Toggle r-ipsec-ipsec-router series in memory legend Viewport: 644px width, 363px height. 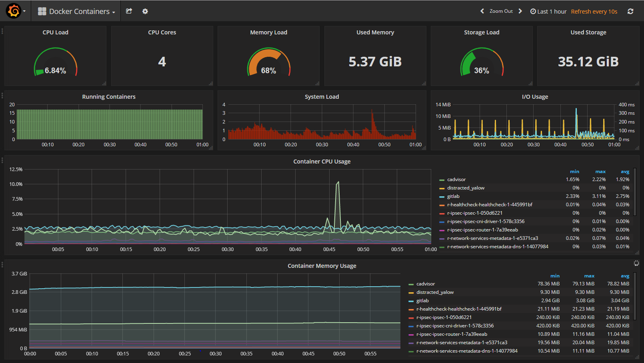point(452,334)
